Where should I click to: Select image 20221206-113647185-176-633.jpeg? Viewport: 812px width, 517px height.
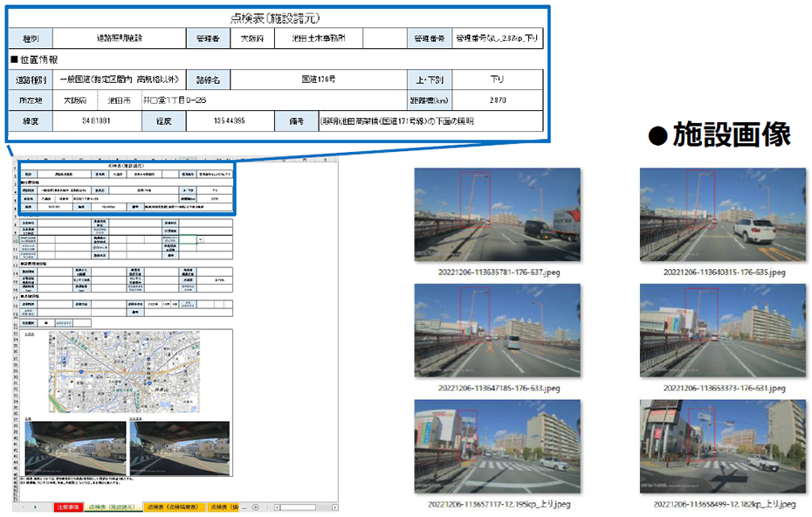click(x=497, y=328)
